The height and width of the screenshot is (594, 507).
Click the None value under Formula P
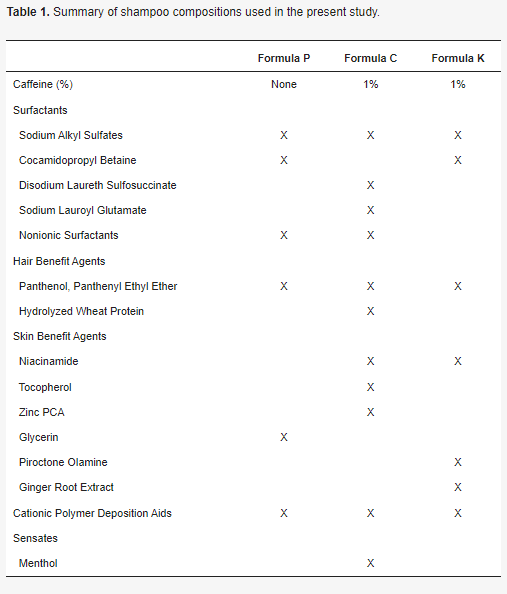284,84
